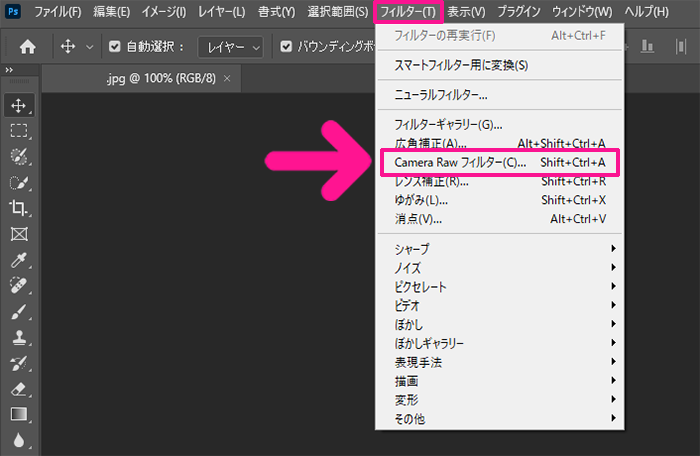Click the align bottom edges icon
This screenshot has height=456, width=700.
point(647,46)
